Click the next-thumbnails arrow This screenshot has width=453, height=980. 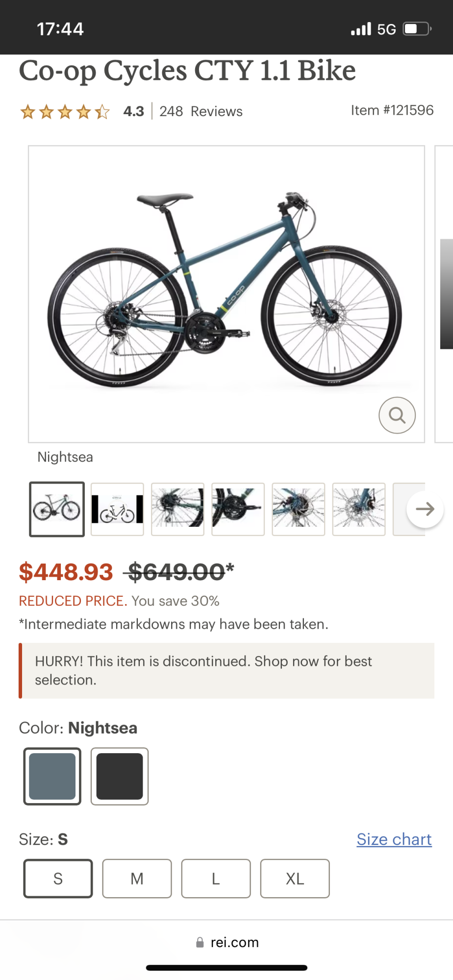pyautogui.click(x=425, y=509)
